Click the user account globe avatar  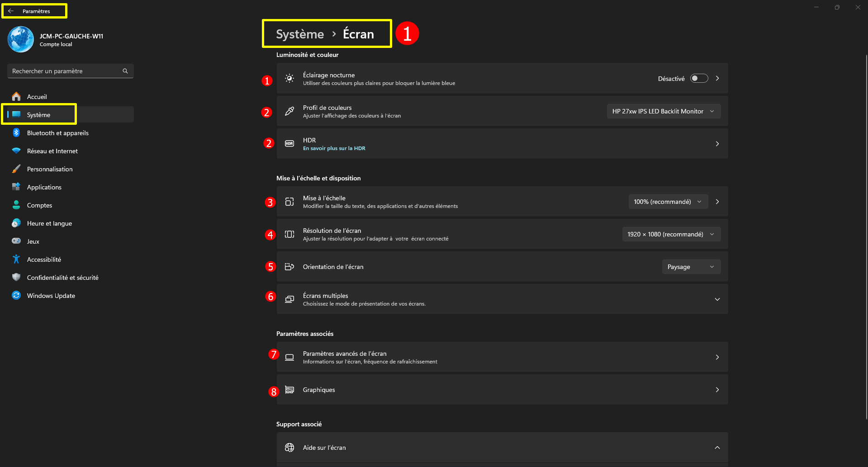click(x=21, y=39)
